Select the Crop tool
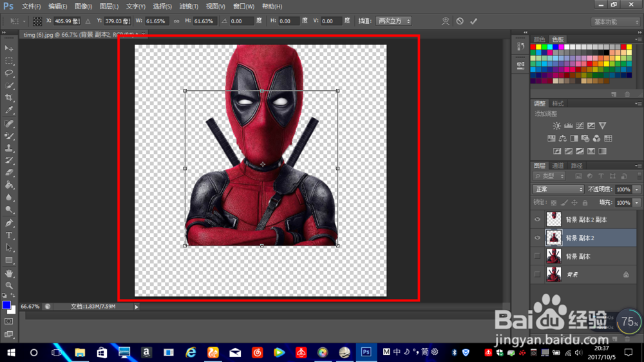This screenshot has width=644, height=362. point(8,98)
